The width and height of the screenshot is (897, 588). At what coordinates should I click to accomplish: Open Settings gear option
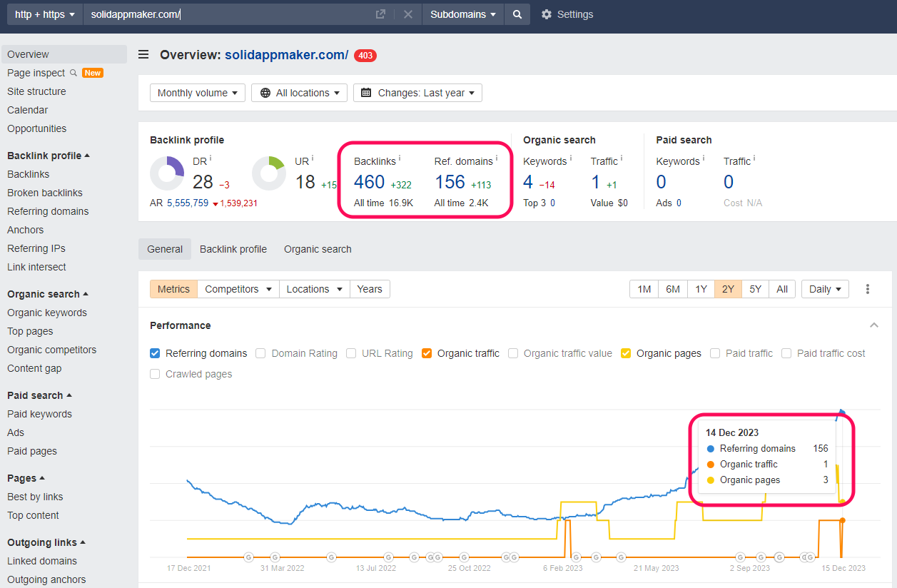coord(567,14)
